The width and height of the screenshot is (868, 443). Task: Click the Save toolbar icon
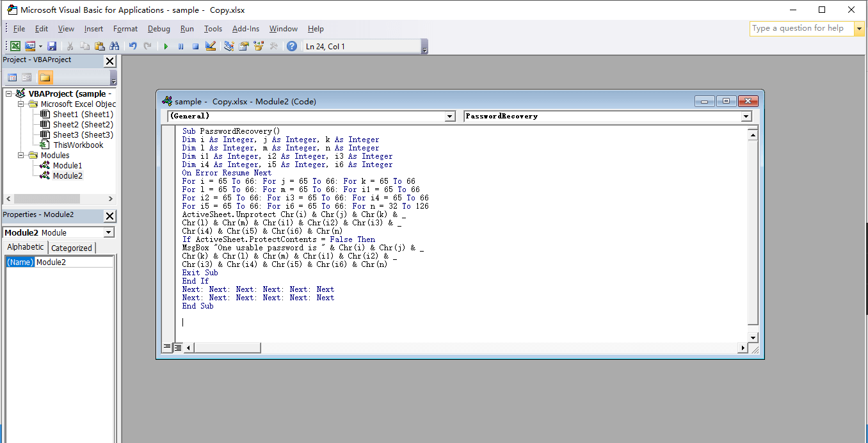[x=52, y=46]
